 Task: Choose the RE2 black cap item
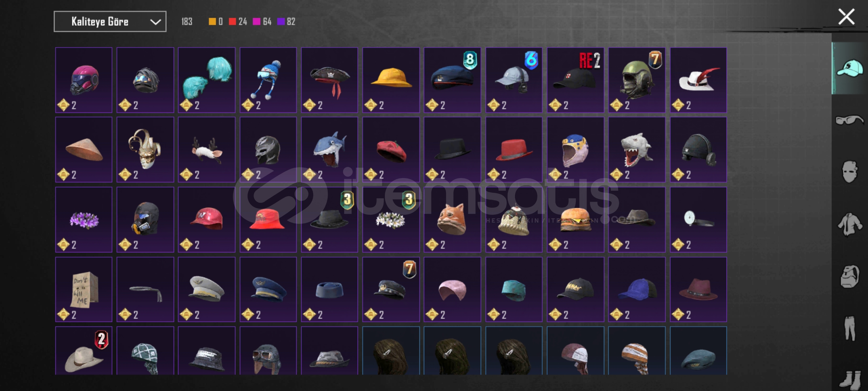575,80
